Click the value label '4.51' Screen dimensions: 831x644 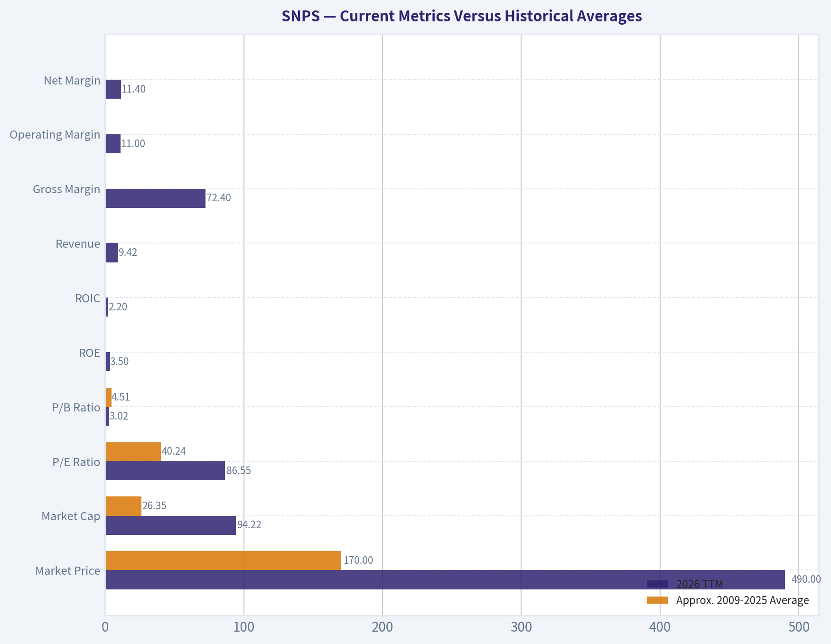pos(121,397)
